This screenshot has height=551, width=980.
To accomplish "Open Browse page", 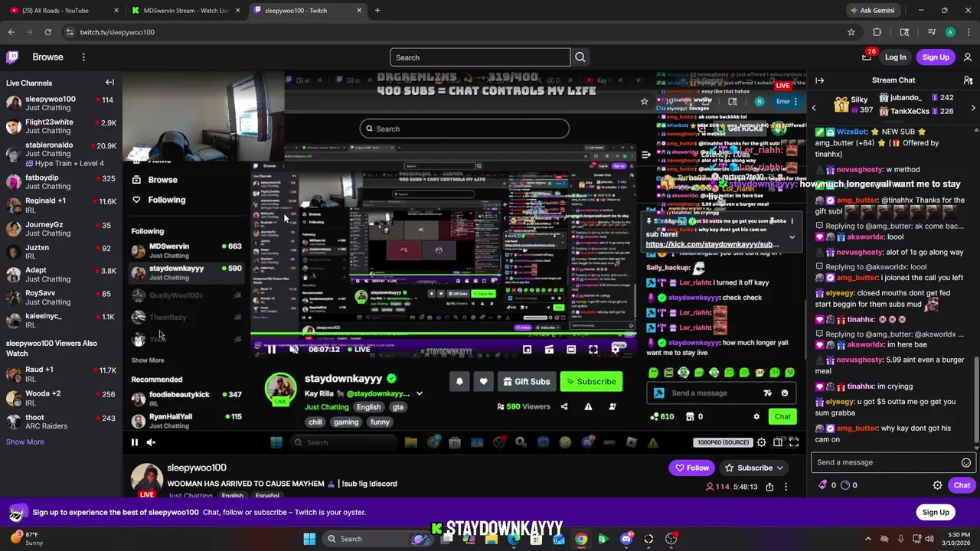I will point(47,57).
